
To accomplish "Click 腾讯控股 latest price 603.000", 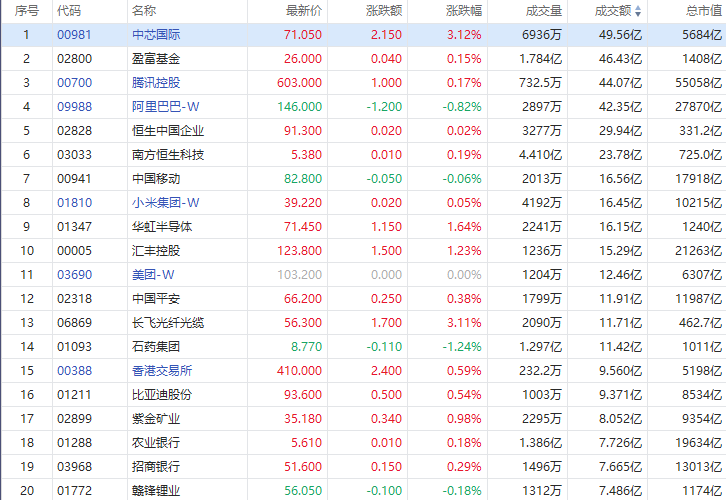I will 300,83.
